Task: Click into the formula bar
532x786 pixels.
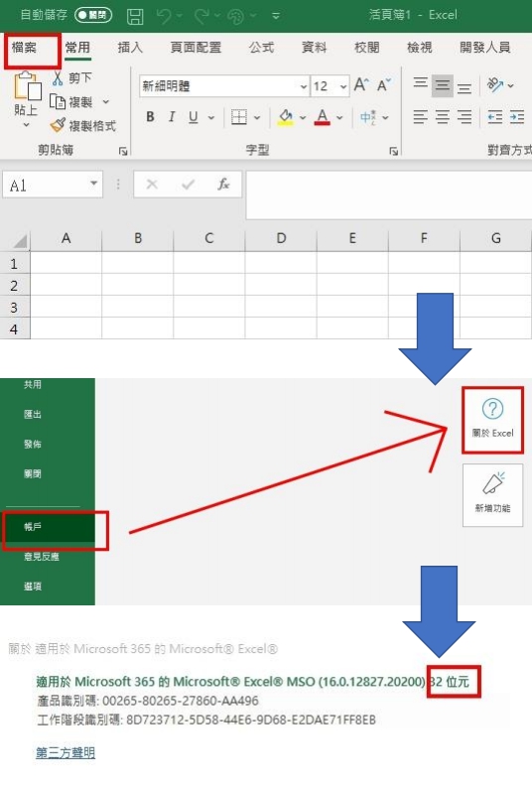Action: tap(389, 195)
